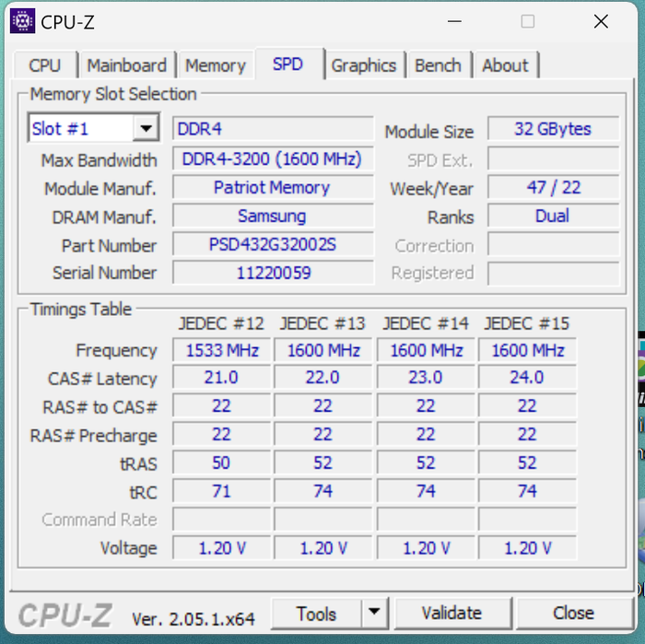Open the About tab
This screenshot has width=645, height=644.
(x=505, y=65)
